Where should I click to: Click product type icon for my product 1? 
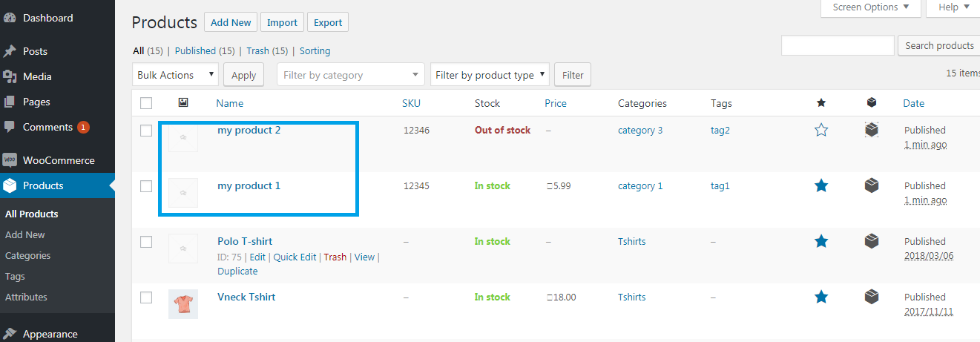(x=872, y=185)
